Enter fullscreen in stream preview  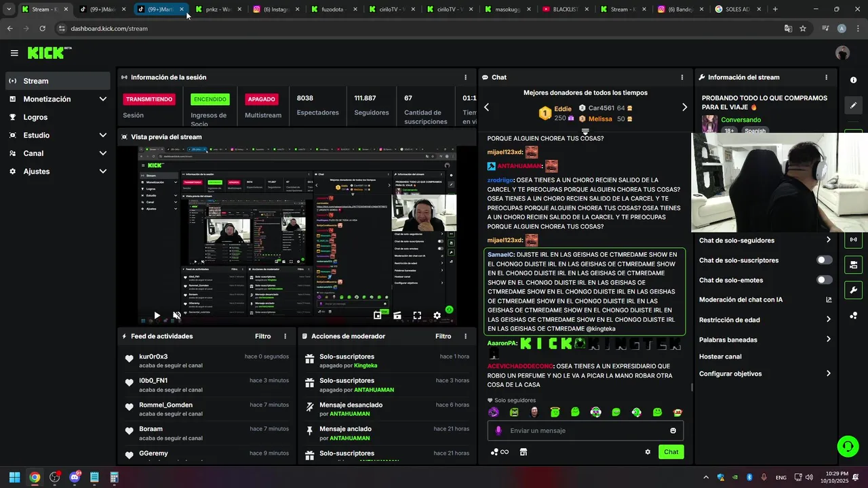point(417,315)
